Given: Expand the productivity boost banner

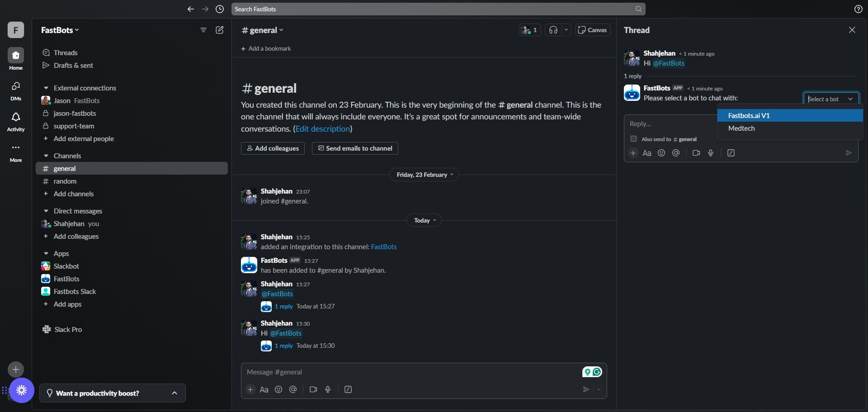Looking at the screenshot, I should tap(113, 393).
